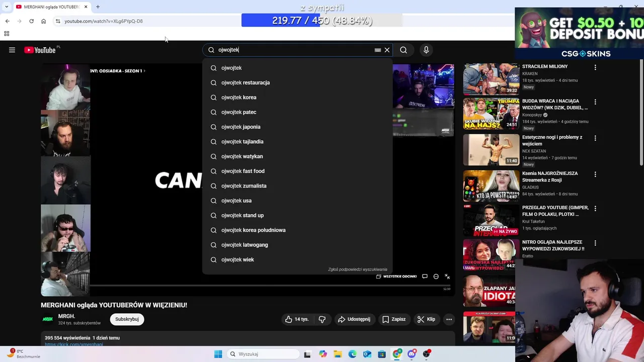The image size is (644, 362).
Task: Go back with the browser back arrow
Action: [7, 21]
